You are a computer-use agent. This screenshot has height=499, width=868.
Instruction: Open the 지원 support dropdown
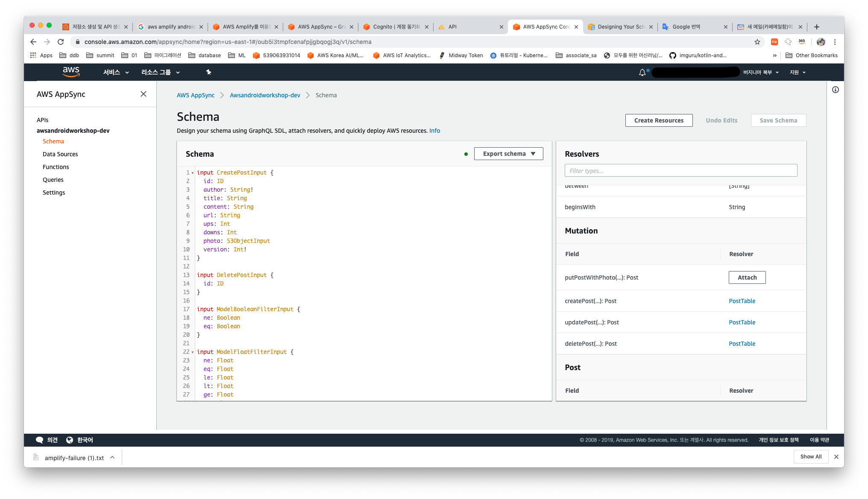click(798, 73)
